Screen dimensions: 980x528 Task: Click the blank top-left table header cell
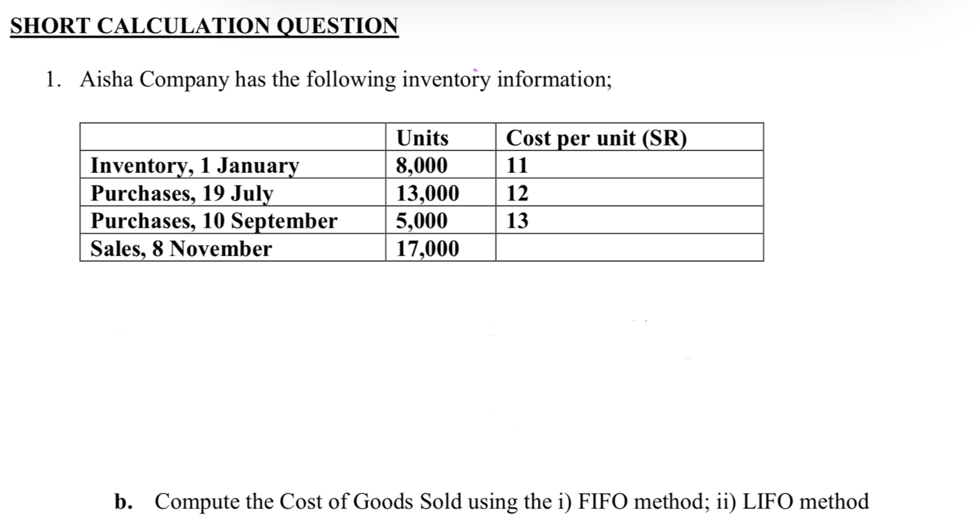pos(233,137)
